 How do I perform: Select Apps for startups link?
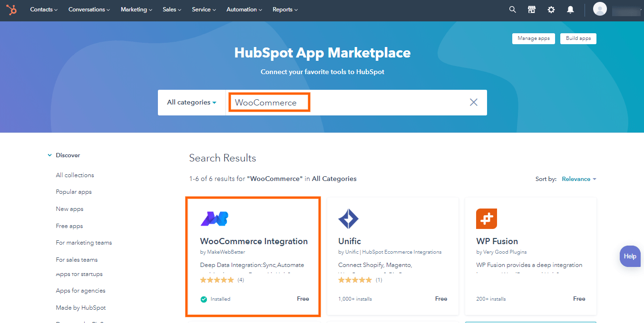pos(79,274)
